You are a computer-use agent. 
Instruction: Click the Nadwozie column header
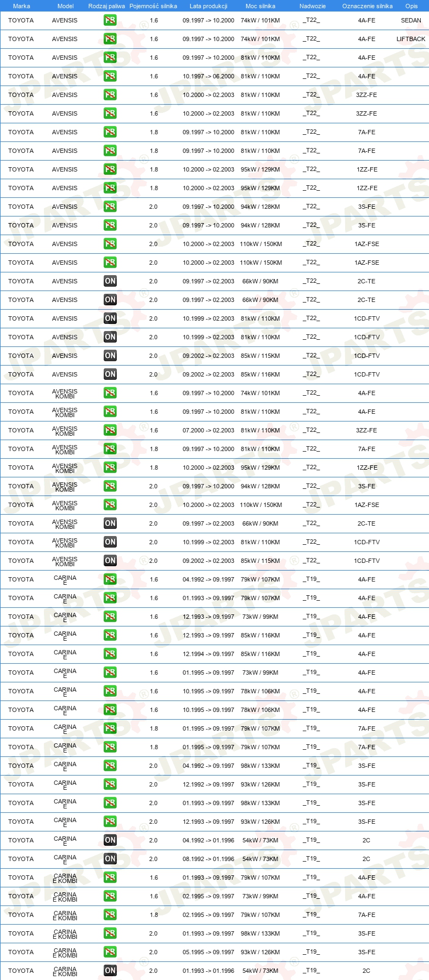tap(313, 6)
